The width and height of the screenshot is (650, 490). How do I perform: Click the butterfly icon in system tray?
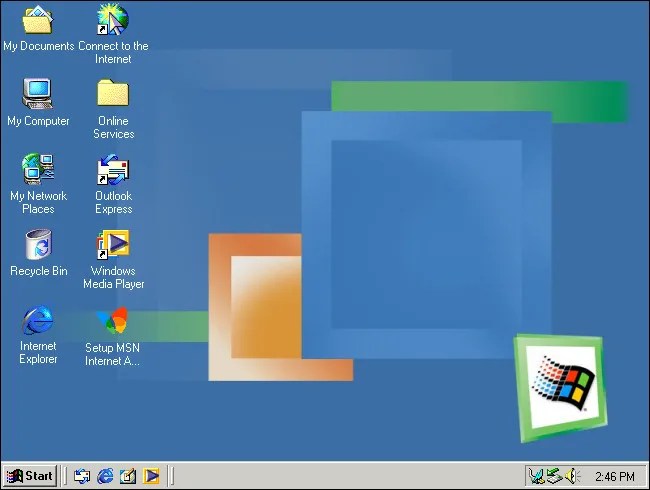click(x=536, y=476)
